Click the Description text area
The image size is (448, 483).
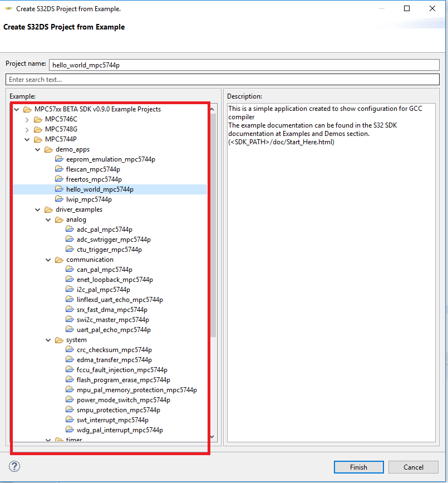click(x=331, y=272)
